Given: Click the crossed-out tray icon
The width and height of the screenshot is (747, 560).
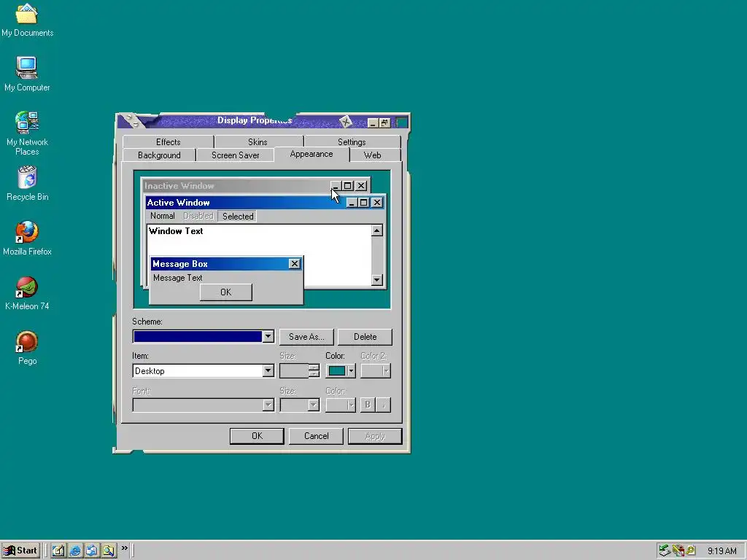Looking at the screenshot, I should [678, 551].
